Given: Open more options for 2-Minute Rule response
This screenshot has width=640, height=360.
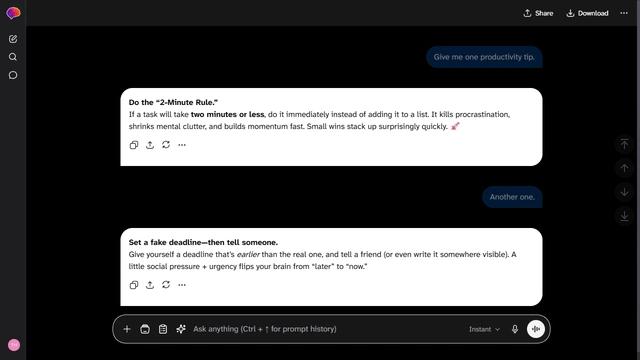Looking at the screenshot, I should [182, 145].
